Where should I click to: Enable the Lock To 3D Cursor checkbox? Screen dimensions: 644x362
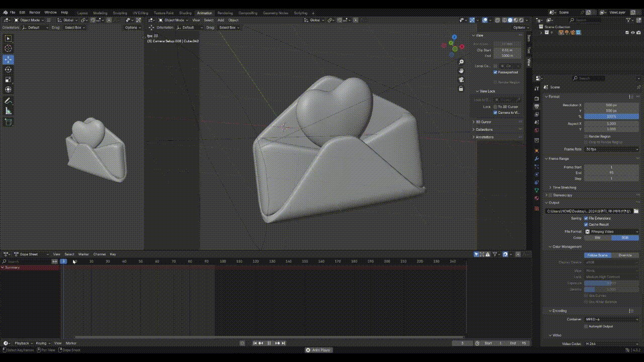point(495,107)
